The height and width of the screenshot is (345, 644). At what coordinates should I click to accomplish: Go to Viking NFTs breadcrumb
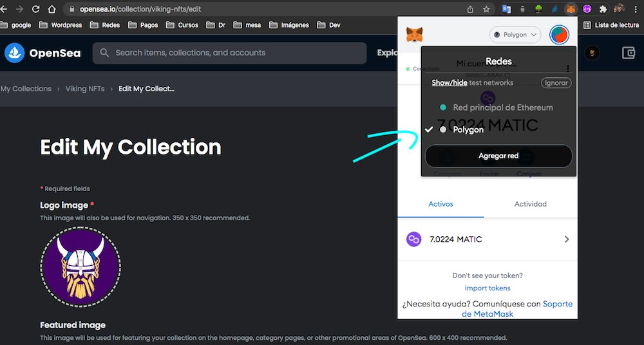click(x=85, y=89)
